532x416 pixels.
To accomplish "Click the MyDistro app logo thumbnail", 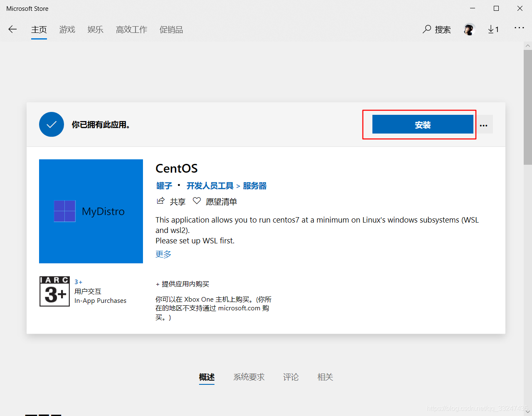I will pyautogui.click(x=91, y=211).
